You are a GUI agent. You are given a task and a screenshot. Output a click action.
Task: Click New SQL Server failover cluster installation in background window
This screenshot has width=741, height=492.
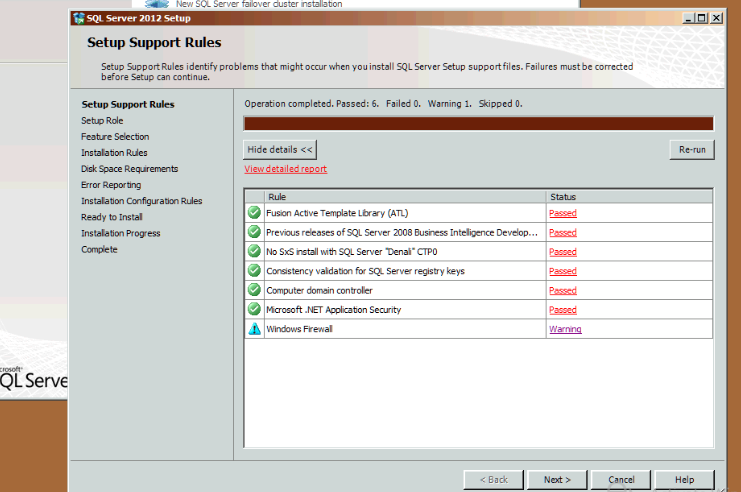259,4
